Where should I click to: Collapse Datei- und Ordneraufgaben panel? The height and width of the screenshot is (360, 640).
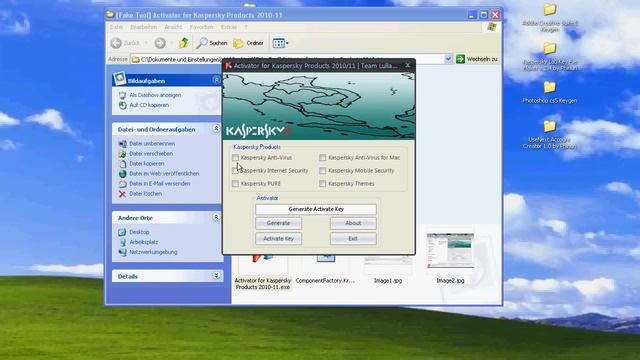(x=216, y=129)
